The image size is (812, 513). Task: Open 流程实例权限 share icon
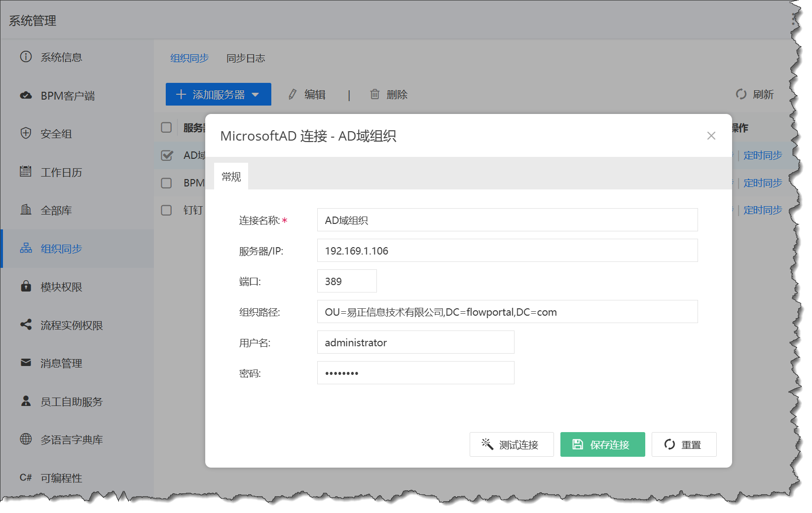26,325
